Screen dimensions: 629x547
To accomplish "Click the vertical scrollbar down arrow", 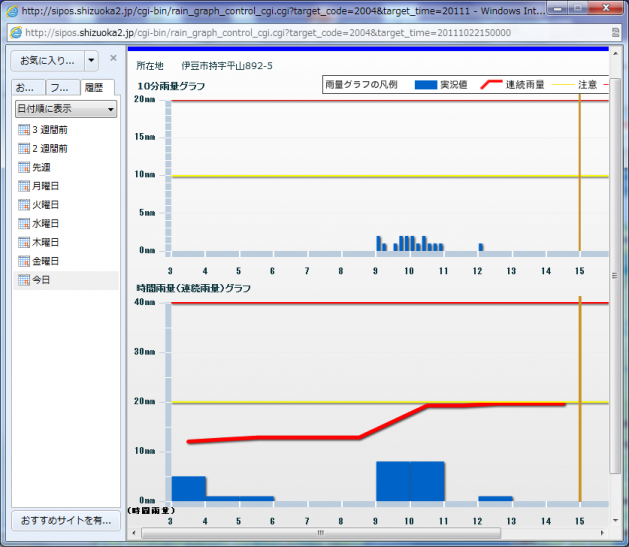I will (615, 521).
